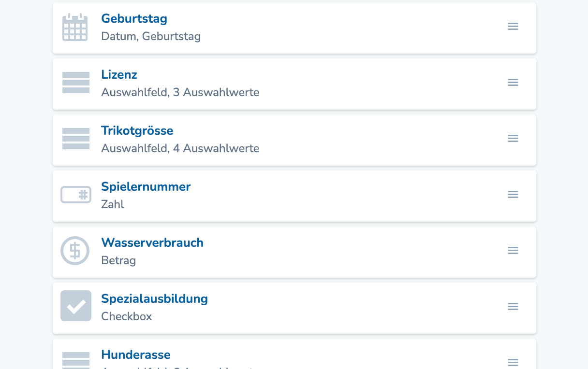Click the drag handle next to Trikotgrösse
This screenshot has height=369, width=588.
(x=513, y=139)
